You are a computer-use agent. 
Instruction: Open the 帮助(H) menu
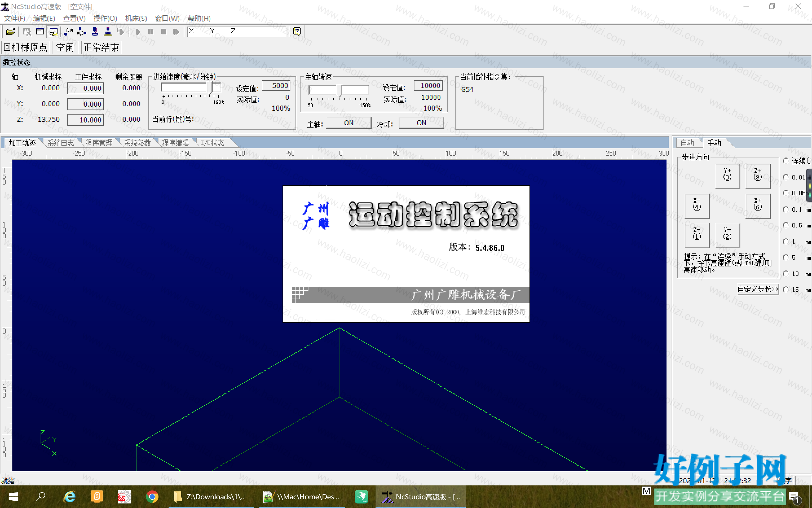[x=199, y=18]
